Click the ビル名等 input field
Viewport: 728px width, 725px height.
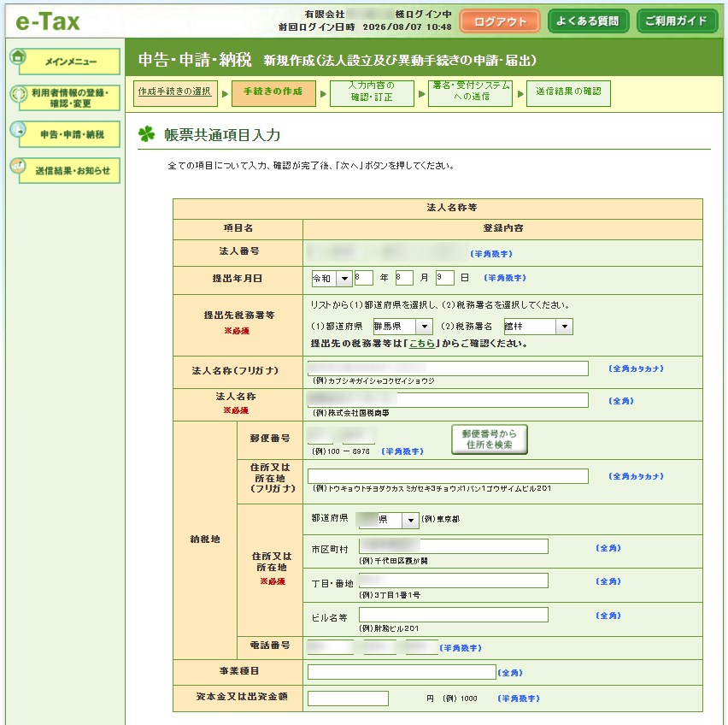[x=453, y=615]
